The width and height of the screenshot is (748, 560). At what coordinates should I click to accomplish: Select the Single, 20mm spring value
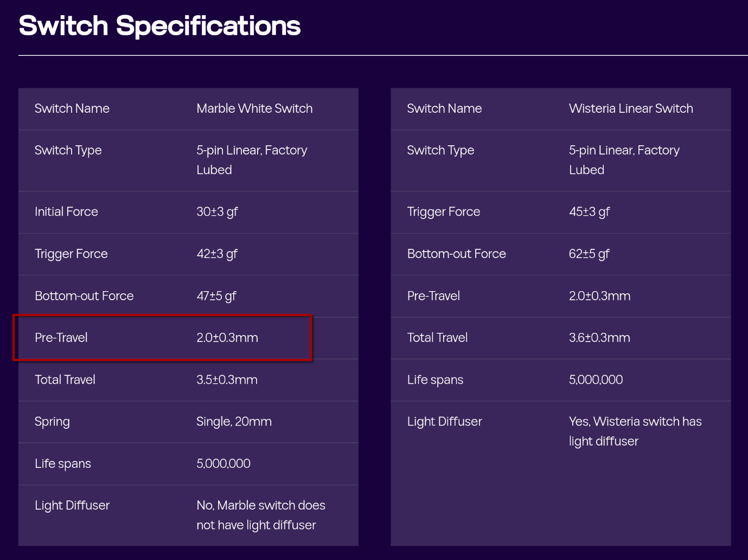[234, 422]
